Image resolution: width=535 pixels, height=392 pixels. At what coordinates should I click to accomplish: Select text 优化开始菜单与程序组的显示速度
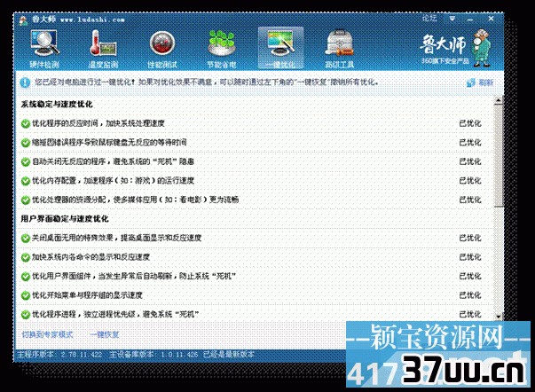87,295
